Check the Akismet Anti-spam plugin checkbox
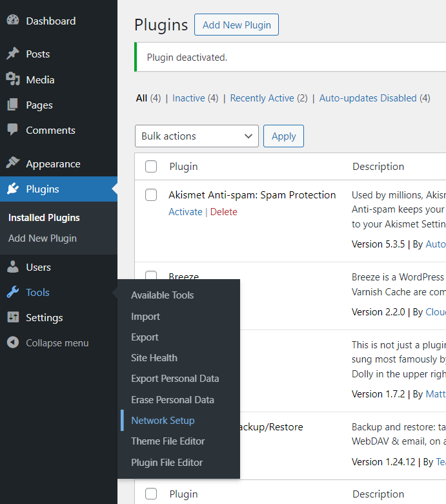This screenshot has width=446, height=504. (x=151, y=194)
